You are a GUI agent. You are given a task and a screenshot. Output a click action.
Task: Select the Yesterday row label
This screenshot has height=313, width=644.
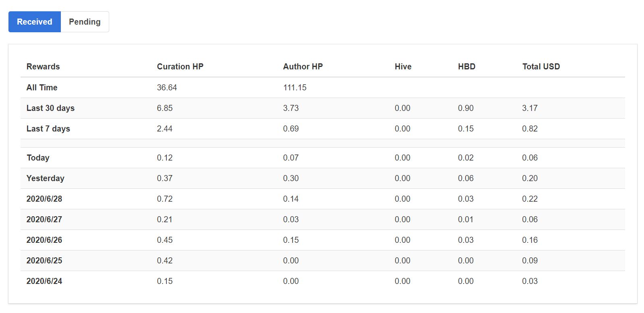point(46,178)
